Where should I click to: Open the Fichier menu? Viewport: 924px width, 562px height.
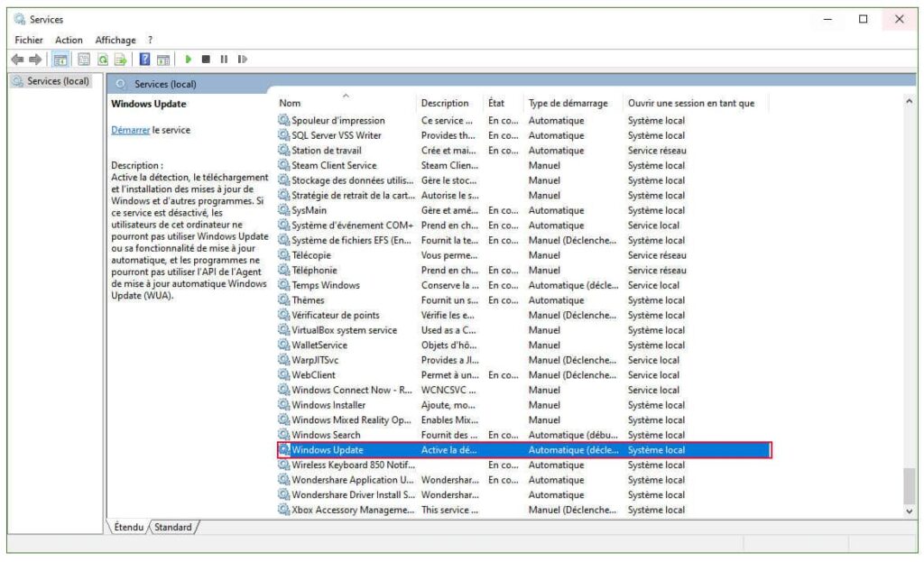29,40
